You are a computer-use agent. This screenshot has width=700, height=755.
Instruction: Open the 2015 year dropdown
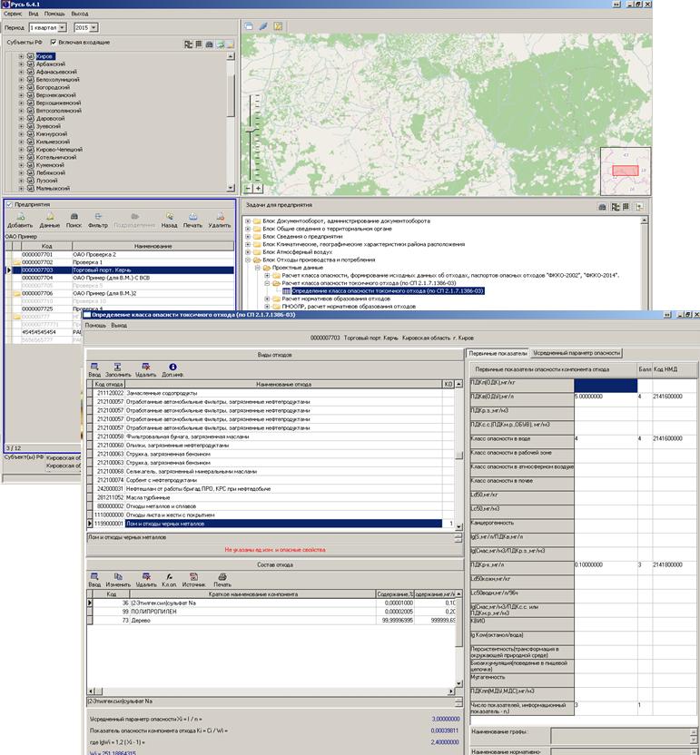click(x=94, y=28)
